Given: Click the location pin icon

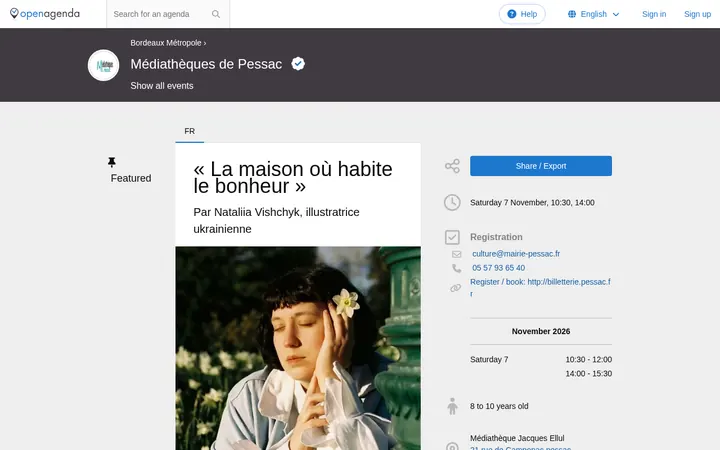Looking at the screenshot, I should click(x=452, y=446).
